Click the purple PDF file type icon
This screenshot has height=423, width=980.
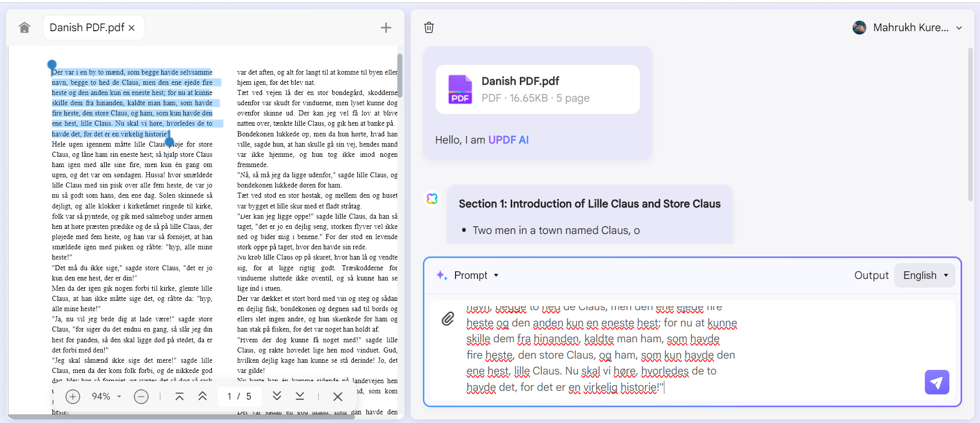[x=460, y=89]
